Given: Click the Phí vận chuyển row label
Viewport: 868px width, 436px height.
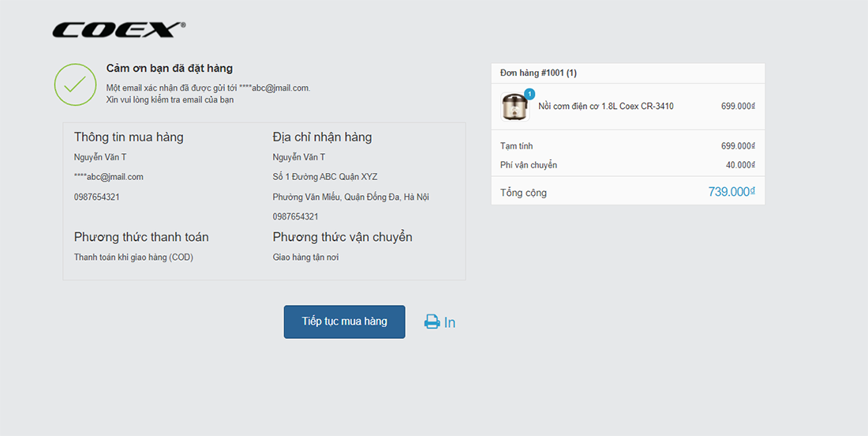Looking at the screenshot, I should point(529,165).
